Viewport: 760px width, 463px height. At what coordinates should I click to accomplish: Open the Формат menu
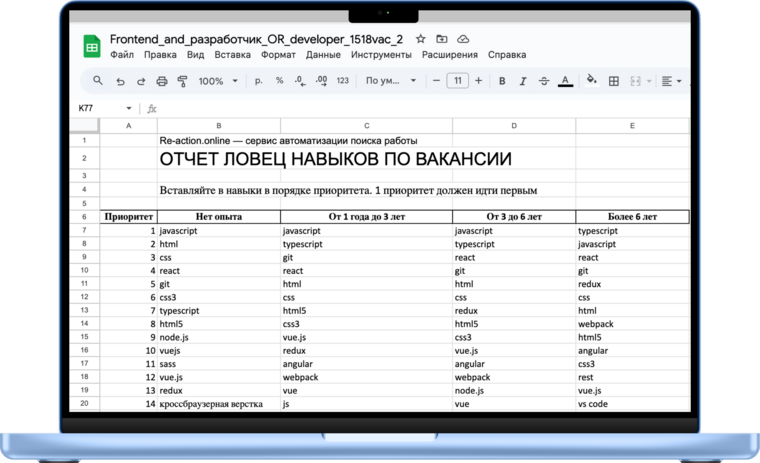pos(278,54)
